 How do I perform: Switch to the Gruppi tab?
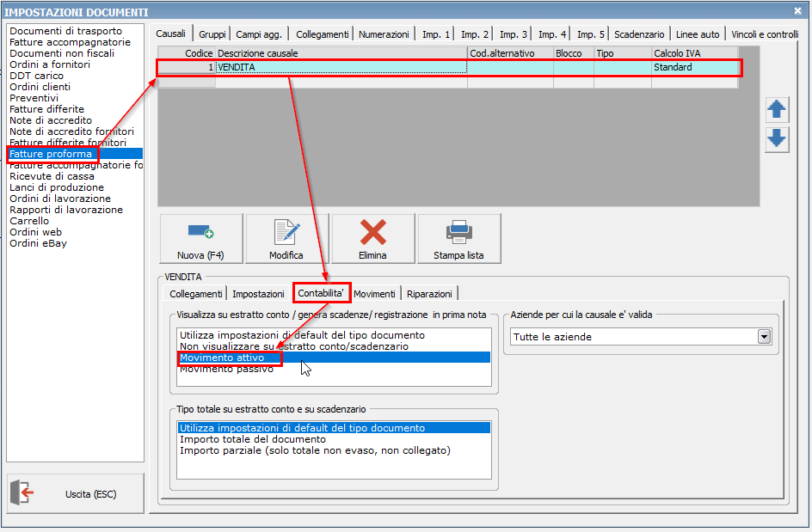[x=212, y=34]
